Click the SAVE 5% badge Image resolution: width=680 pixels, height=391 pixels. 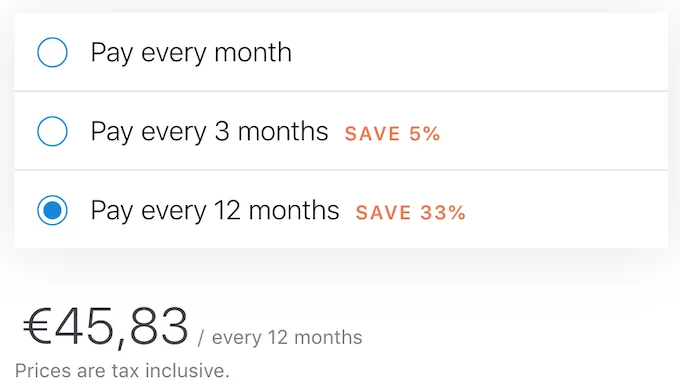click(x=392, y=134)
